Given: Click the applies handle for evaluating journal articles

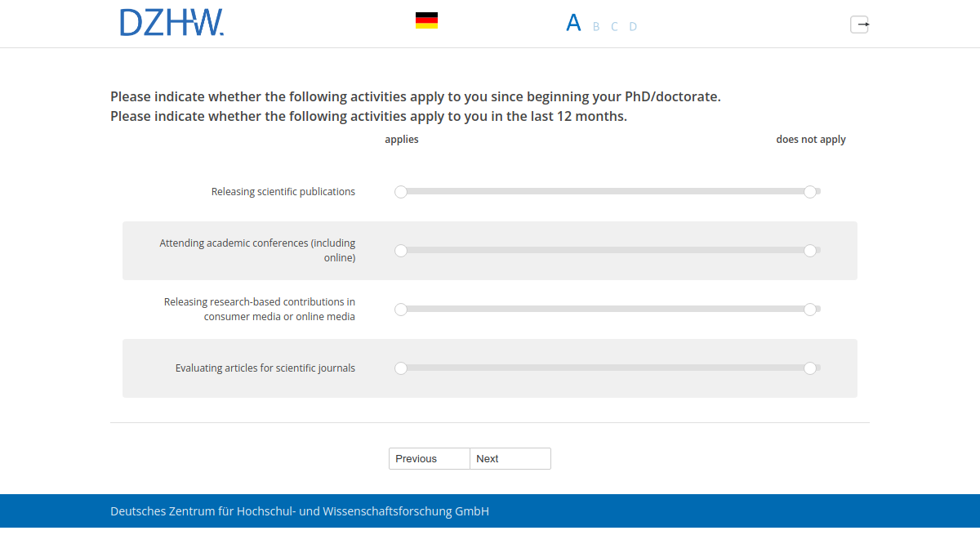Looking at the screenshot, I should pyautogui.click(x=401, y=368).
